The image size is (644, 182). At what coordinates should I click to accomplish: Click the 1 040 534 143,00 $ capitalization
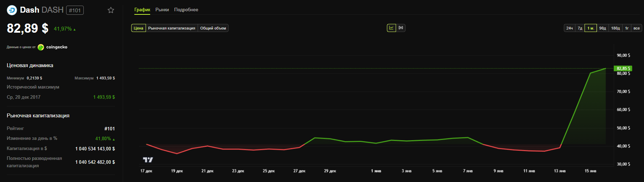click(x=95, y=149)
